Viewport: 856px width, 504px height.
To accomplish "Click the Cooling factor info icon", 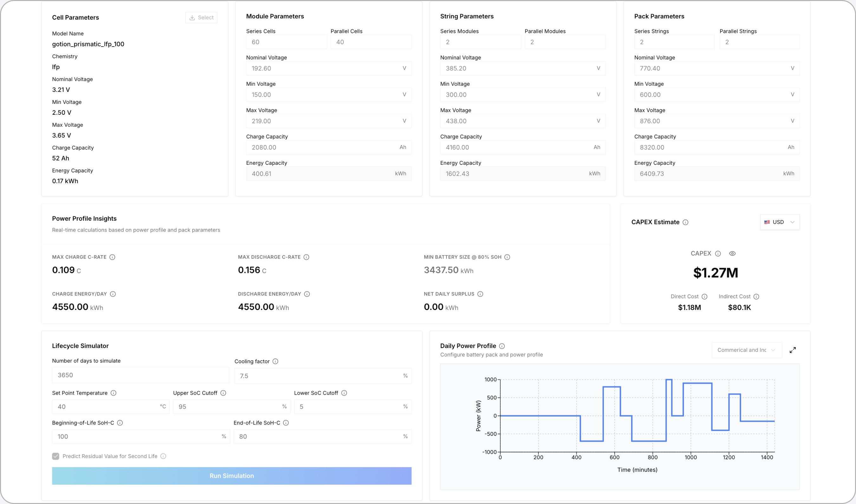I will click(x=276, y=361).
